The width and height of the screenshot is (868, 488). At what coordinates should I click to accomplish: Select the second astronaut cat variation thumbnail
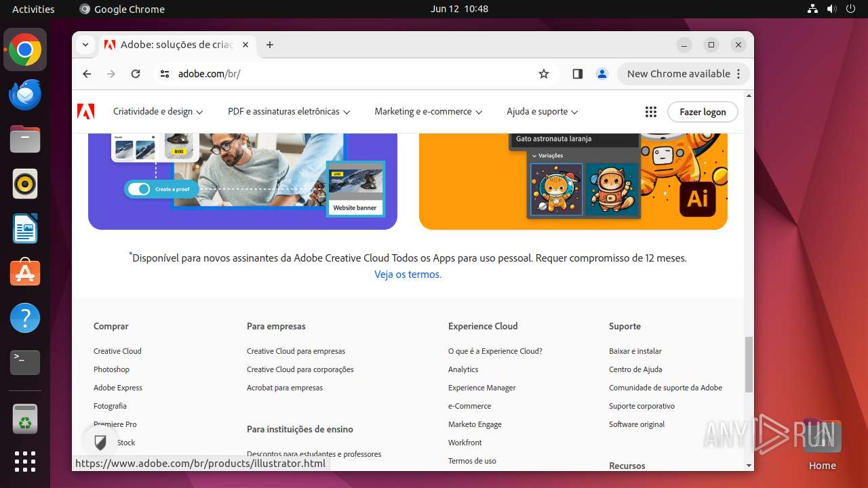coord(612,189)
